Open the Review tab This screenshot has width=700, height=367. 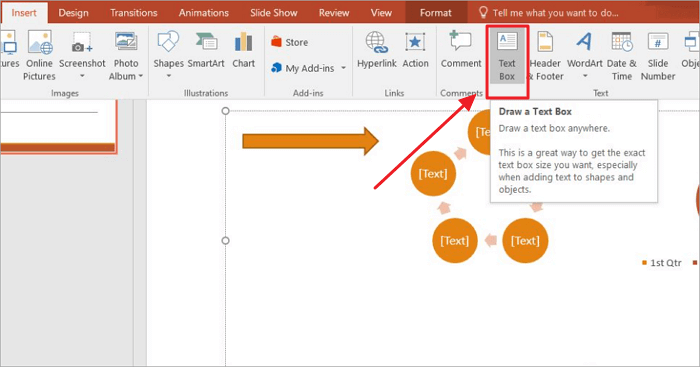pos(333,13)
